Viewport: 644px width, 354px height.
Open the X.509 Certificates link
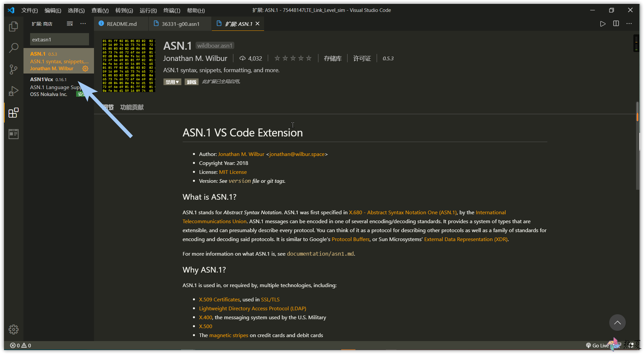point(219,300)
